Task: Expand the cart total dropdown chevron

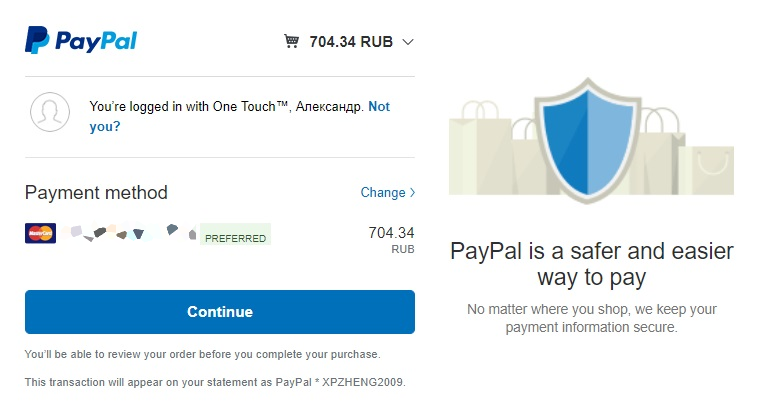Action: (x=407, y=42)
